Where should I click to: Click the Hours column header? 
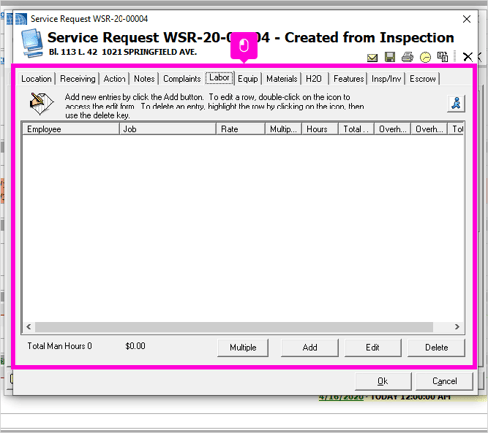point(320,129)
